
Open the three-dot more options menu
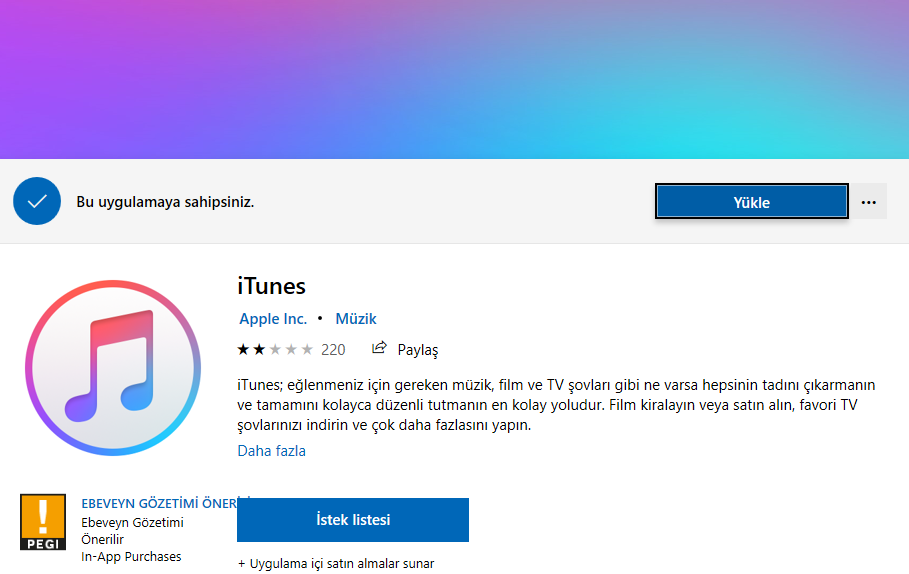(x=868, y=202)
